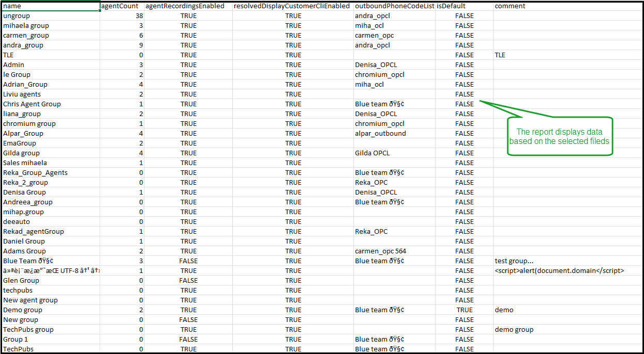This screenshot has height=354, width=644.
Task: Click the 'New agent group' cell
Action: [51, 300]
